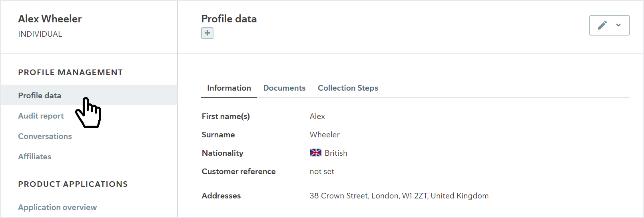Click the PROFILE MANAGEMENT section heading
644x218 pixels.
click(70, 72)
